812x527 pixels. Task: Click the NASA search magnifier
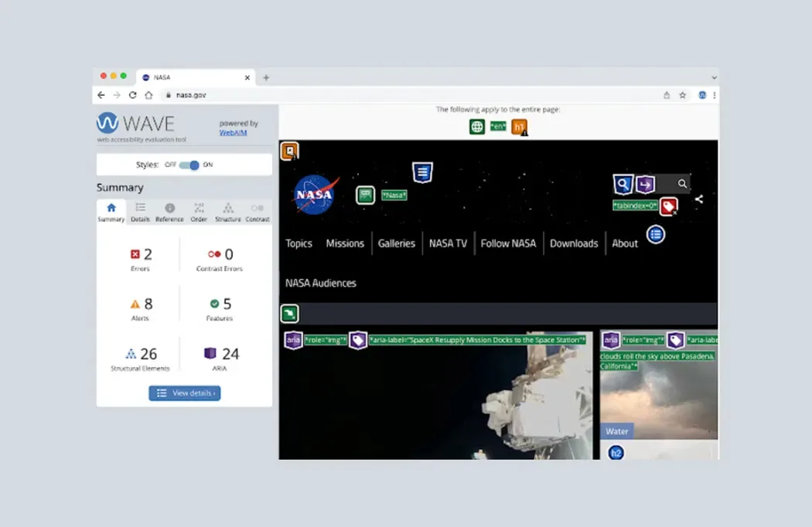pyautogui.click(x=683, y=184)
